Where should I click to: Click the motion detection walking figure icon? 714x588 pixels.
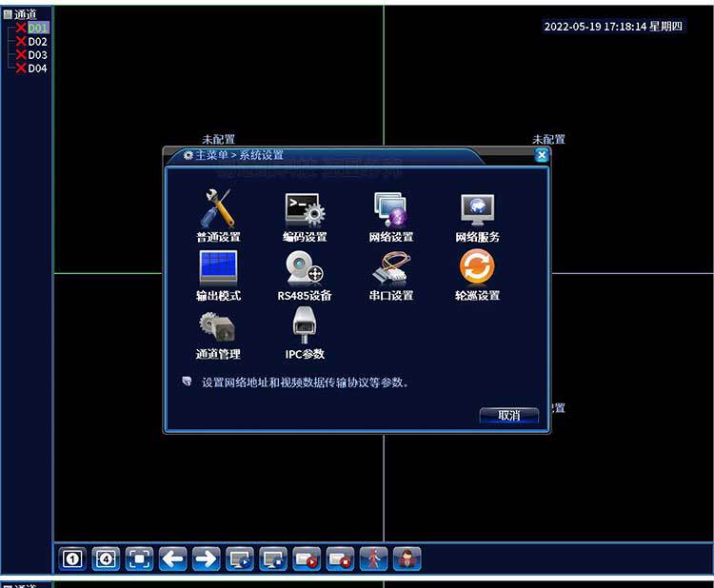373,559
